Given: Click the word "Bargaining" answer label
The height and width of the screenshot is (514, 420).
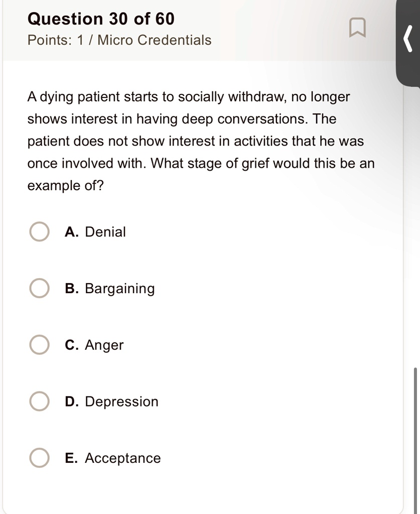Looking at the screenshot, I should tap(119, 289).
